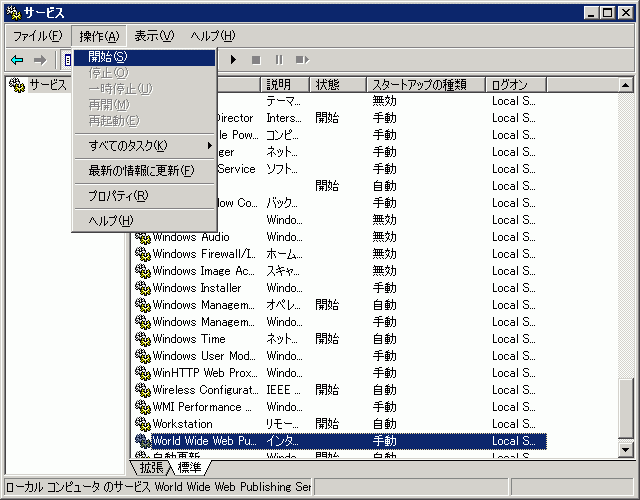Click the Stop Service square icon
Screen dimensions: 640x500
click(x=256, y=60)
